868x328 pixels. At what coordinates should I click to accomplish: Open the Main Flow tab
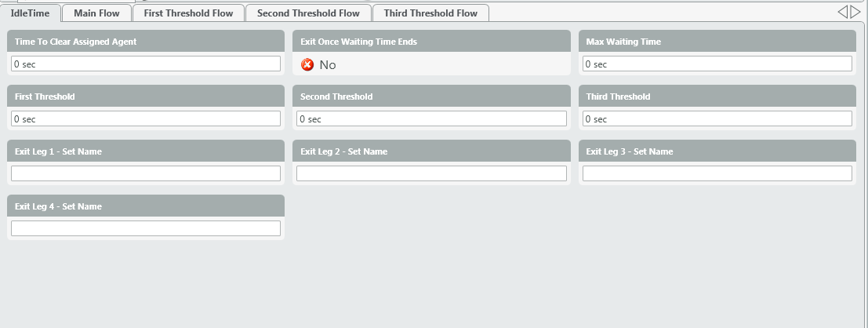(x=96, y=13)
